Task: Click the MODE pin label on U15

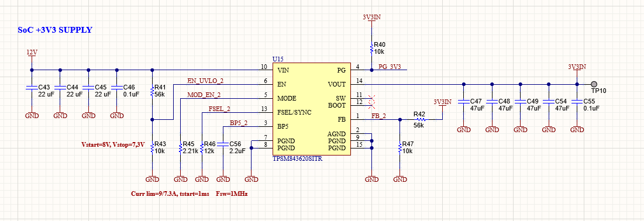Action: point(287,98)
